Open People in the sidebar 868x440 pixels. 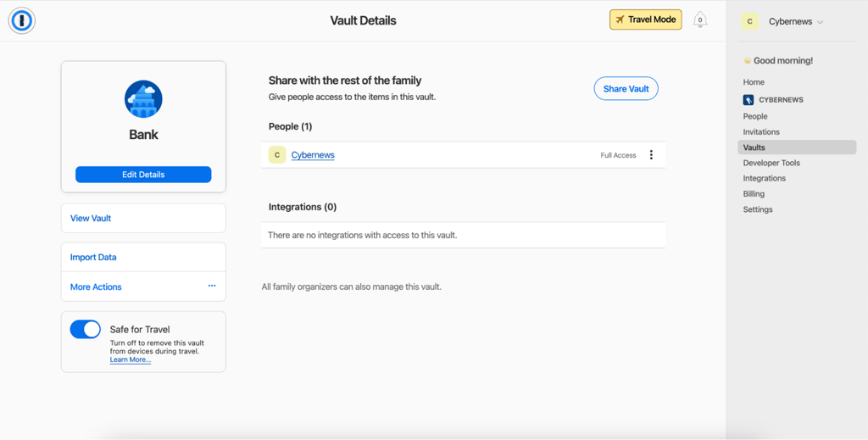pos(755,116)
